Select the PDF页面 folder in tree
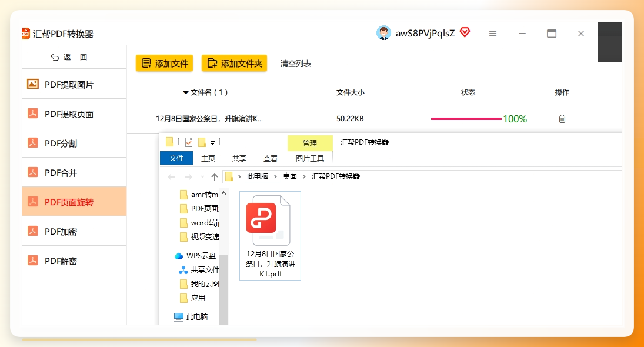 [x=199, y=209]
